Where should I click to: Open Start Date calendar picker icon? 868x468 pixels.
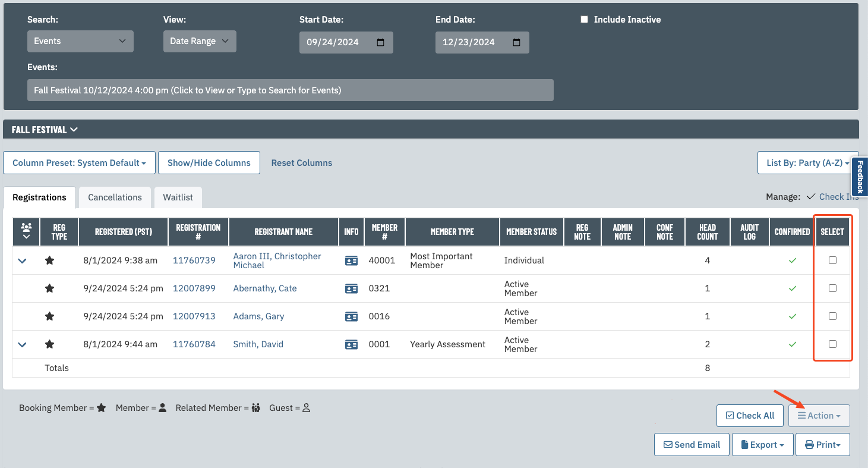[x=381, y=42]
